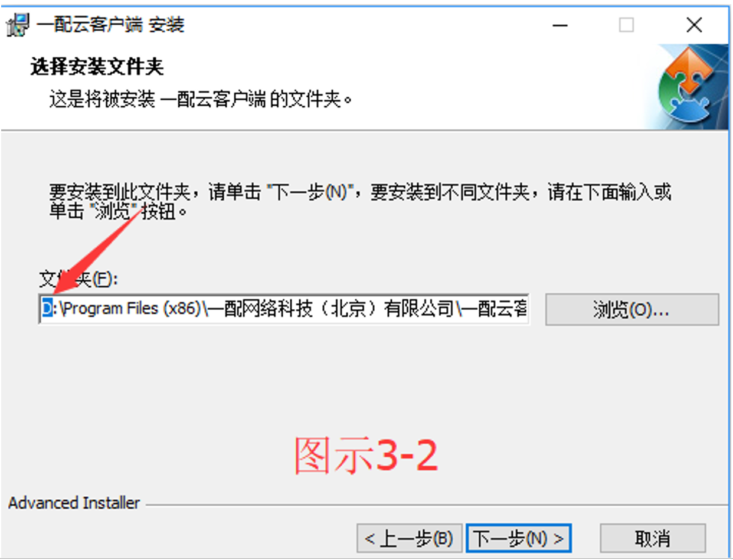Click the 文件夹(F): label

click(x=79, y=279)
